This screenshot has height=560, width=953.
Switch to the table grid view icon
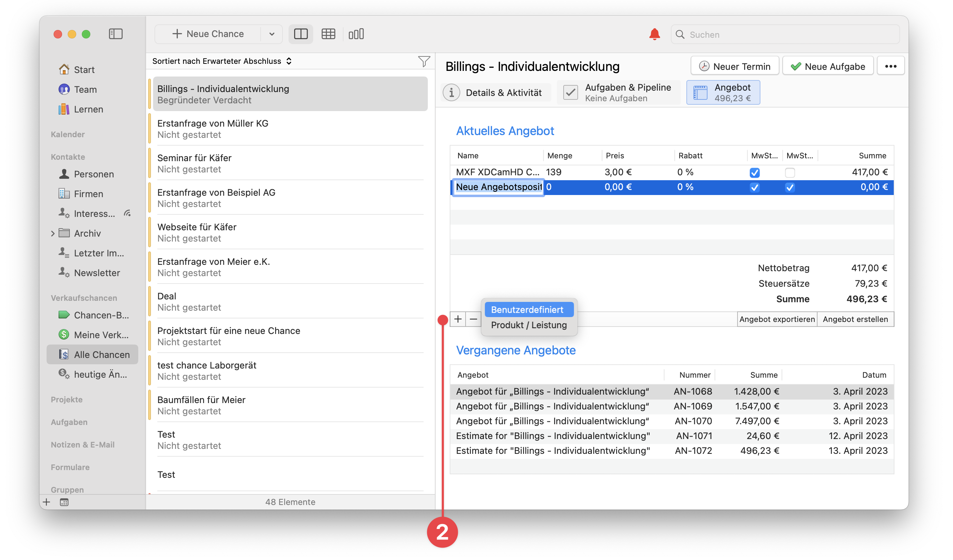click(328, 34)
